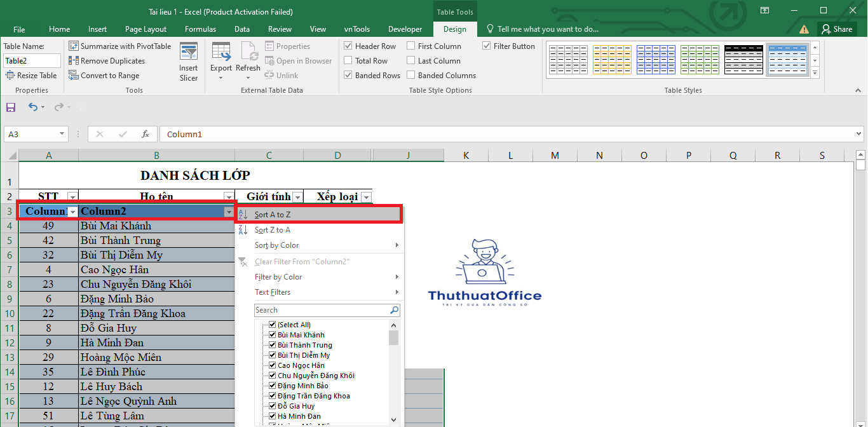Click the Undo arrow icon
This screenshot has height=427, width=868.
33,107
